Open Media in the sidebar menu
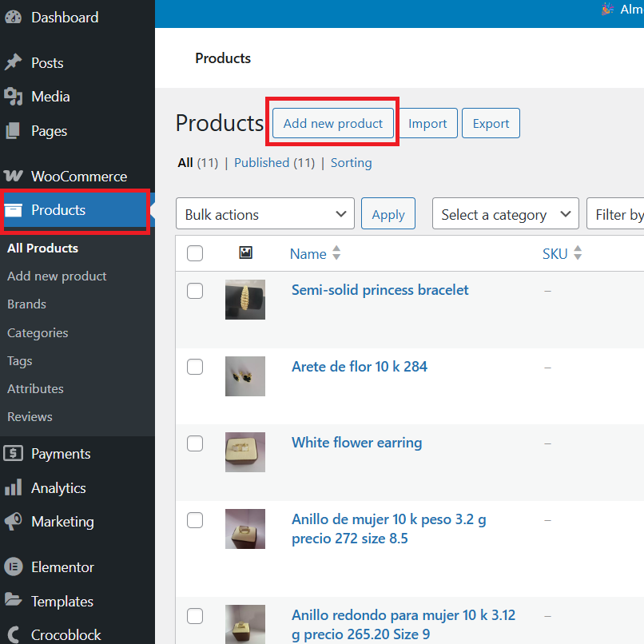 click(x=50, y=97)
